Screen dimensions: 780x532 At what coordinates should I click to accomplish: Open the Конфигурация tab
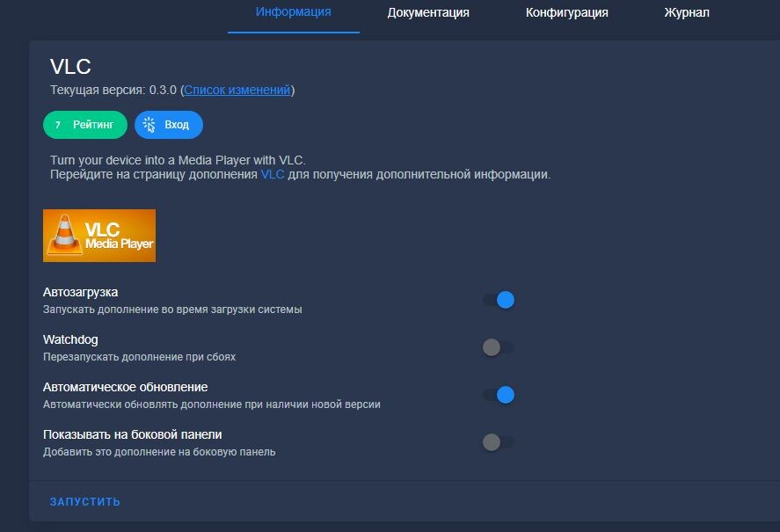coord(566,12)
